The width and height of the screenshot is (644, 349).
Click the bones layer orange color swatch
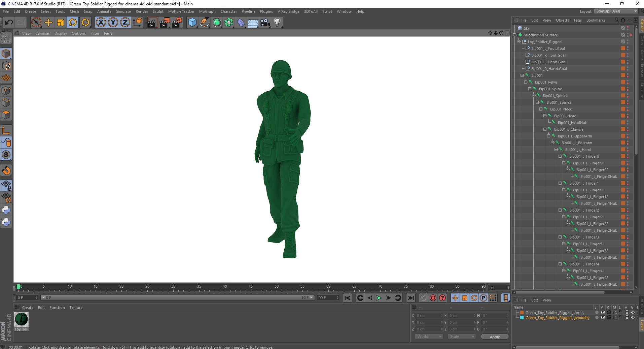522,313
